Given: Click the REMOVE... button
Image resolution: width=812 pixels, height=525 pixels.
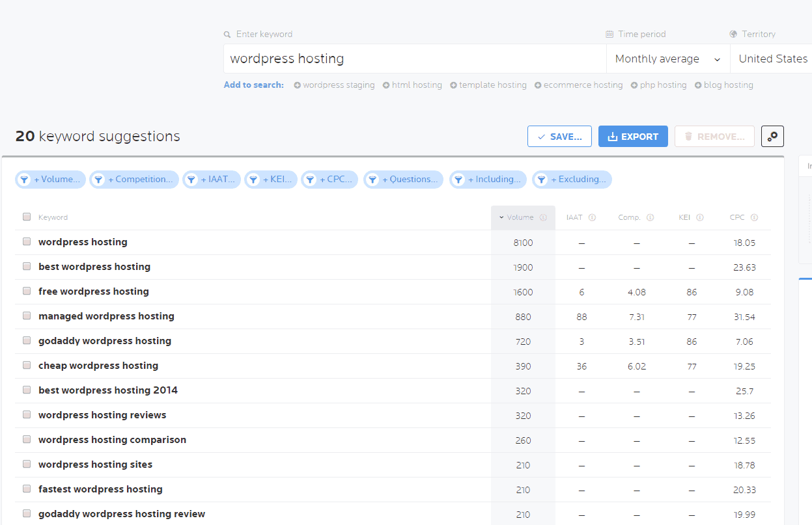Looking at the screenshot, I should pos(714,137).
